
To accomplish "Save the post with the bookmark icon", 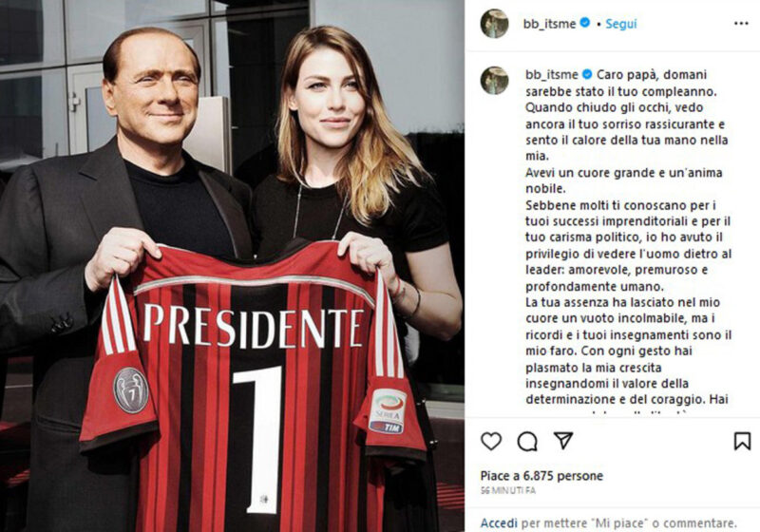I will tap(742, 441).
